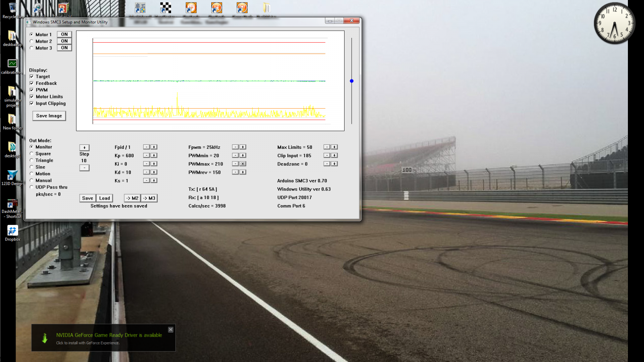Toggle Motor 1 ON button

(64, 34)
